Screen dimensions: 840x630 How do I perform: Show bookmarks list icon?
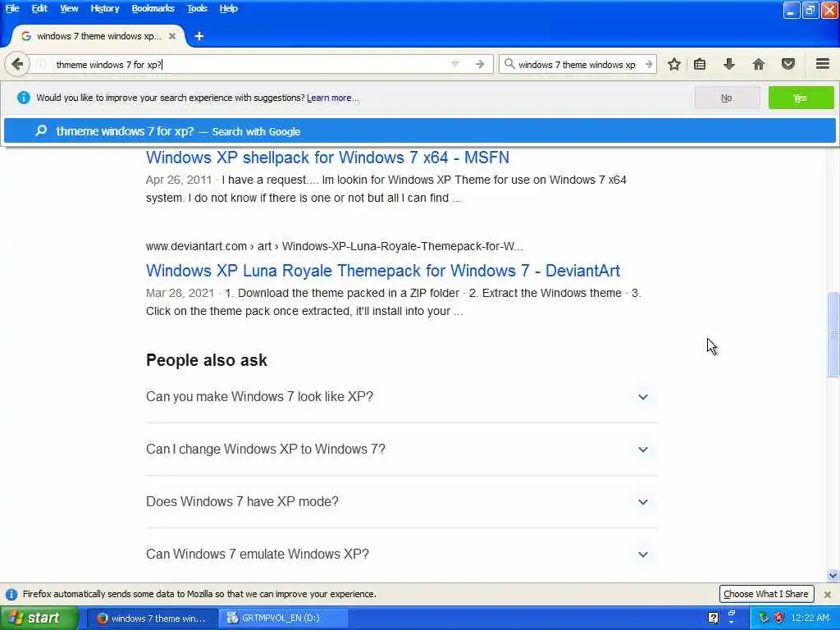coord(700,64)
